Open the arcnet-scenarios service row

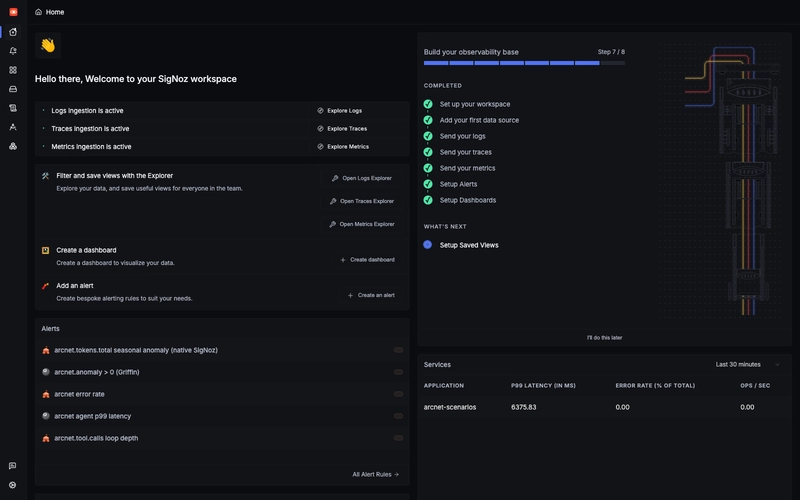coord(605,407)
